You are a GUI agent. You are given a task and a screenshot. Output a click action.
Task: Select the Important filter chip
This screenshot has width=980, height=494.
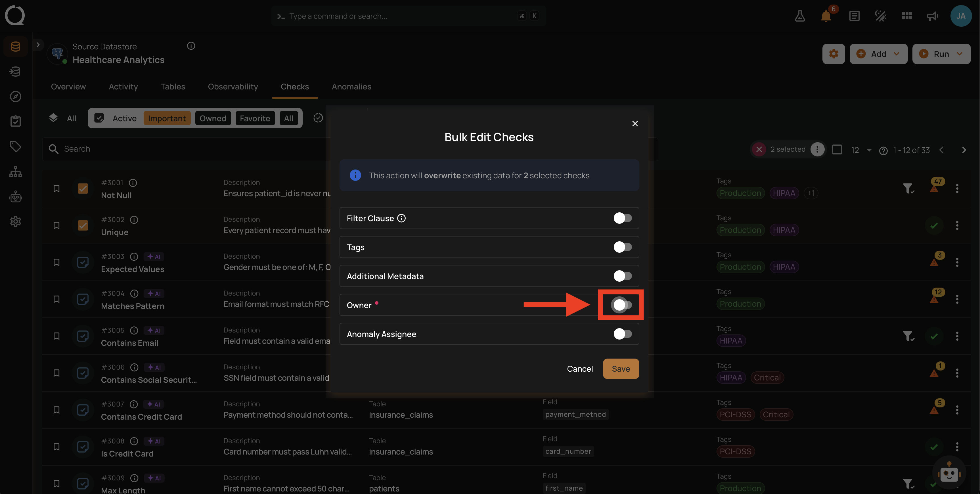tap(167, 118)
